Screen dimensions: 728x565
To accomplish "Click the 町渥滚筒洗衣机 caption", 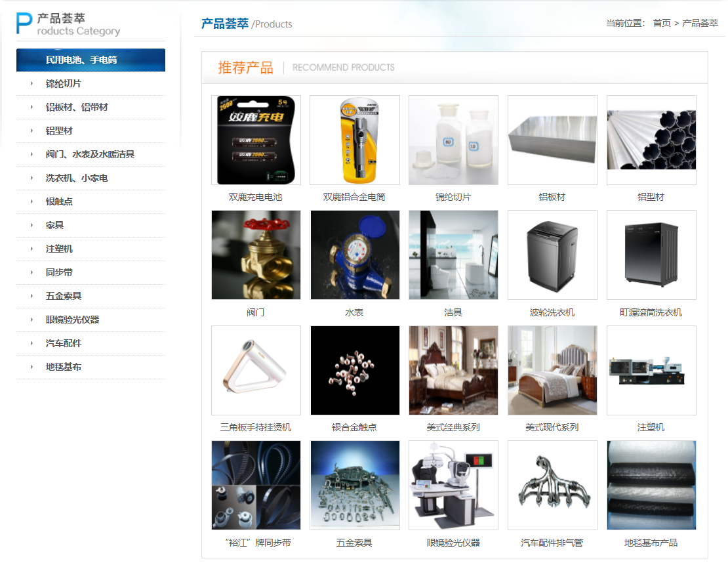I will 651,312.
